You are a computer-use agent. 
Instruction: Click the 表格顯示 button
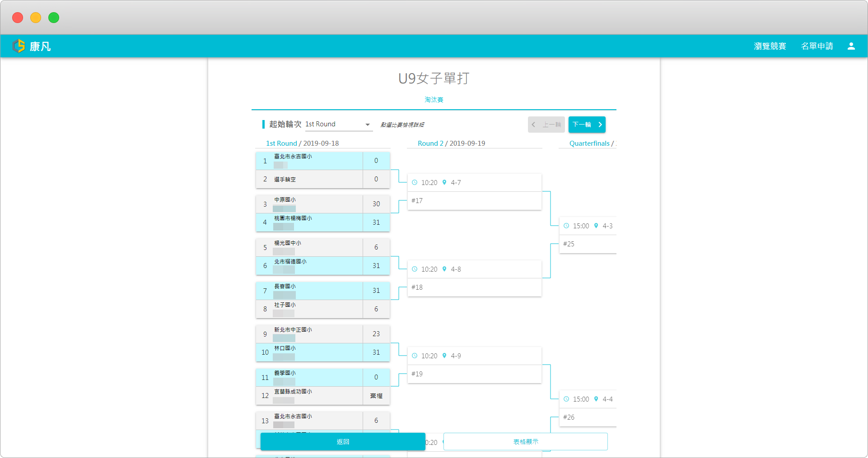pos(526,441)
